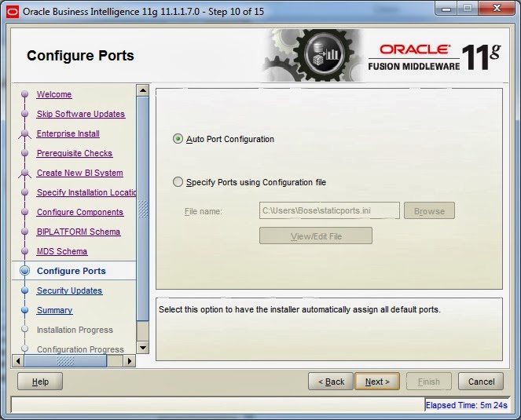The height and width of the screenshot is (420, 521).
Task: Go back with the Back button
Action: [x=331, y=382]
